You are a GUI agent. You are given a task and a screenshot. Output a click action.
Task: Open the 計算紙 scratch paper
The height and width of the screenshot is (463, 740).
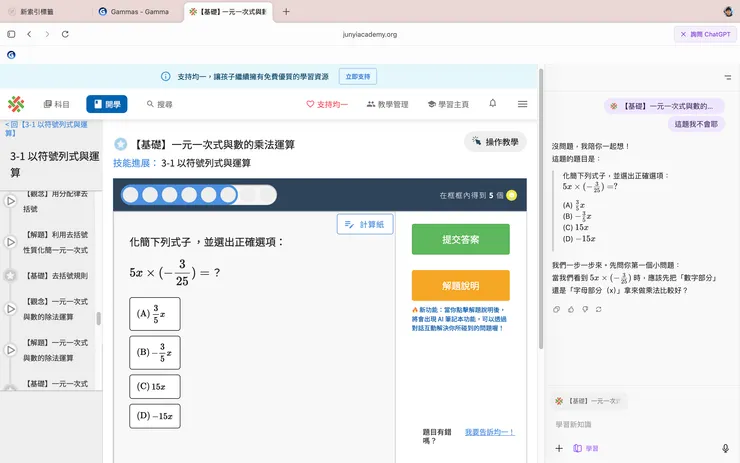pyautogui.click(x=365, y=224)
